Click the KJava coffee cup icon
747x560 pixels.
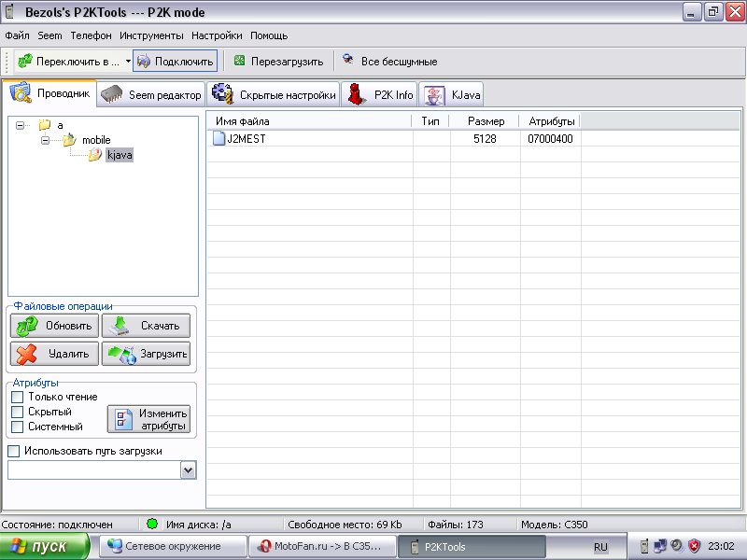434,95
